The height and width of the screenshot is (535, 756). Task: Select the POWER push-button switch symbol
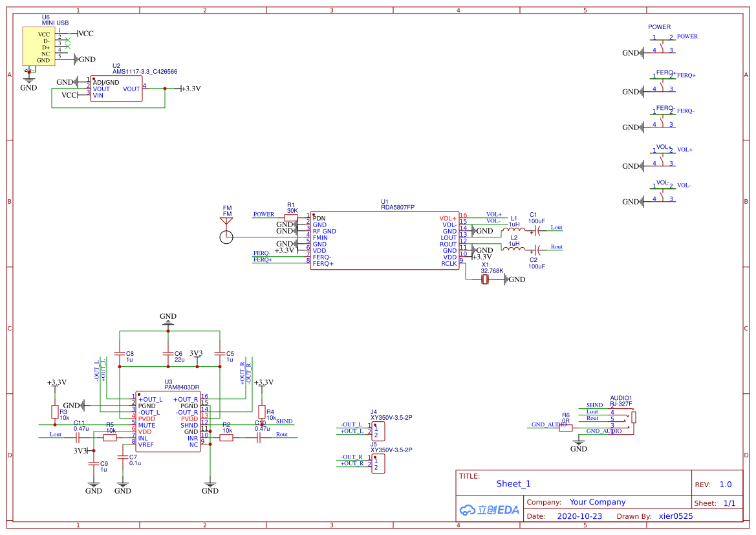pos(664,45)
